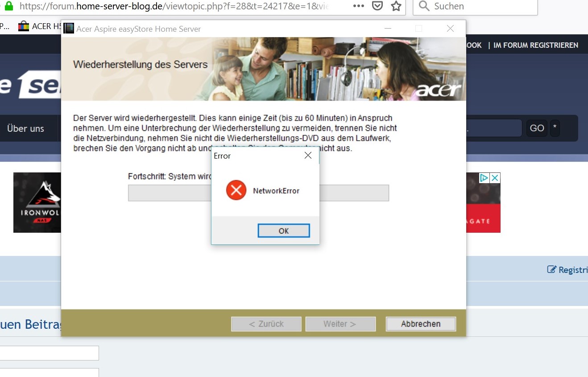Click the acer logo in the wizard banner

(x=439, y=89)
